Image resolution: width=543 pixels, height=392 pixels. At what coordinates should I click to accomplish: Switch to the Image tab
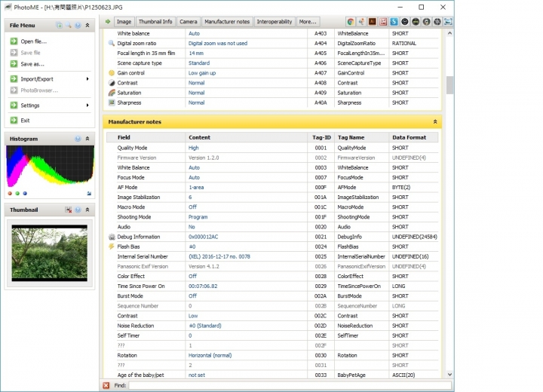click(124, 21)
